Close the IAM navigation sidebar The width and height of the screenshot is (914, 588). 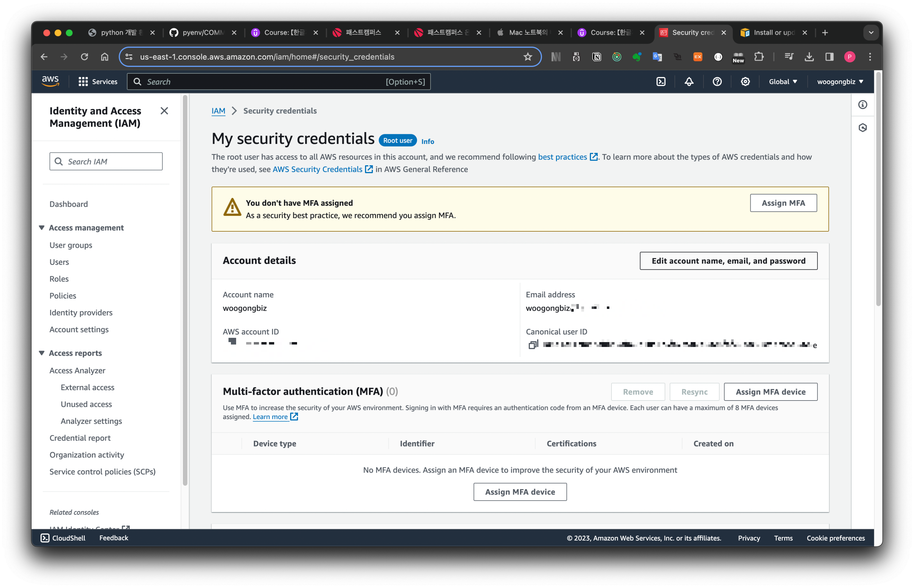164,111
